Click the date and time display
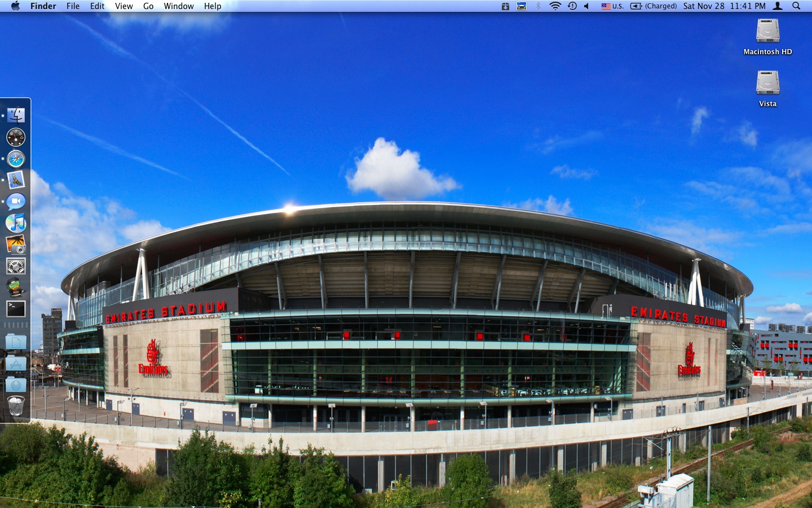Image resolution: width=812 pixels, height=508 pixels. tap(725, 6)
